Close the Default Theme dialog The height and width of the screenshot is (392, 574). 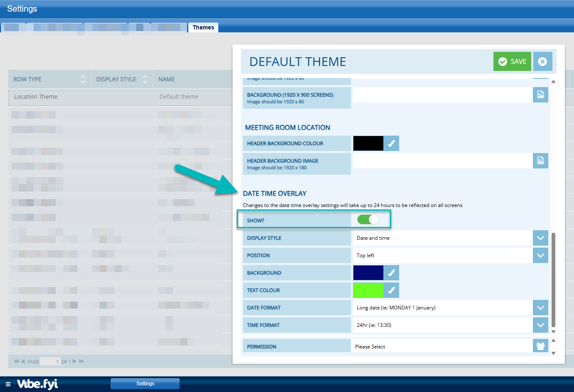pyautogui.click(x=542, y=61)
